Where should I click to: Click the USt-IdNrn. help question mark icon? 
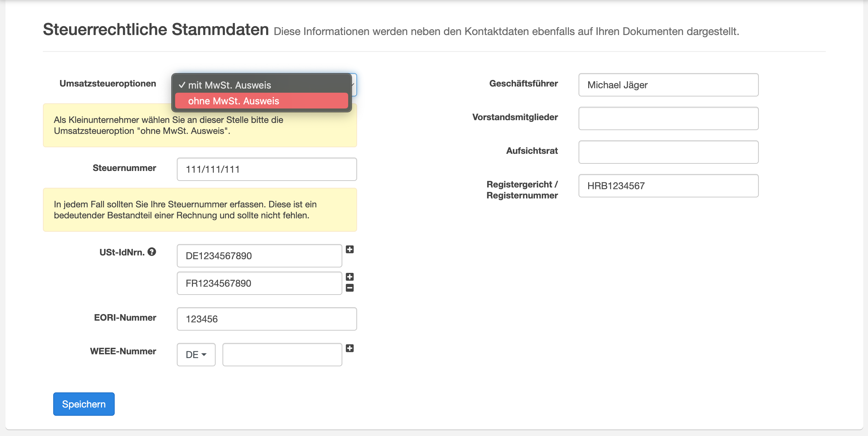pos(152,252)
